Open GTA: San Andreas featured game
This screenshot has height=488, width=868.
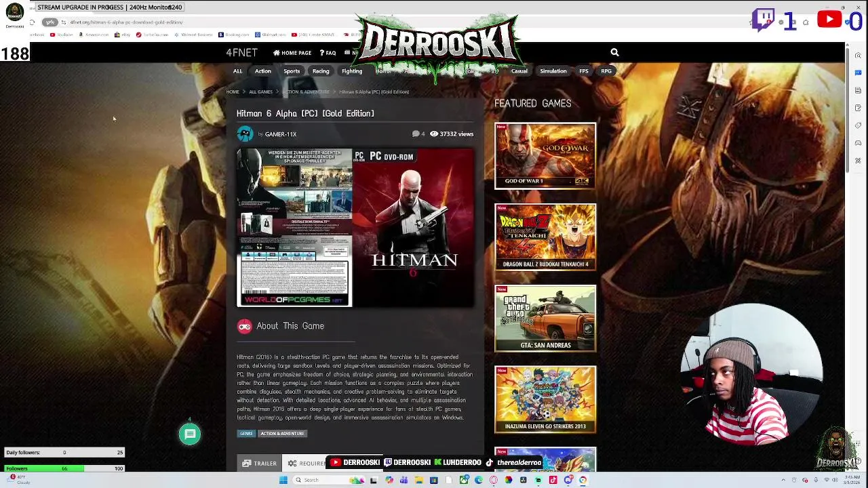pos(545,318)
